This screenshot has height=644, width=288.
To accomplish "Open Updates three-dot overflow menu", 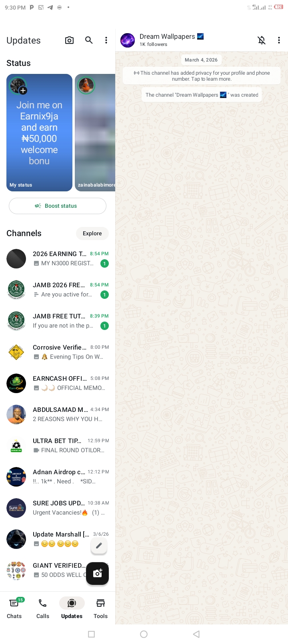I will [x=106, y=40].
